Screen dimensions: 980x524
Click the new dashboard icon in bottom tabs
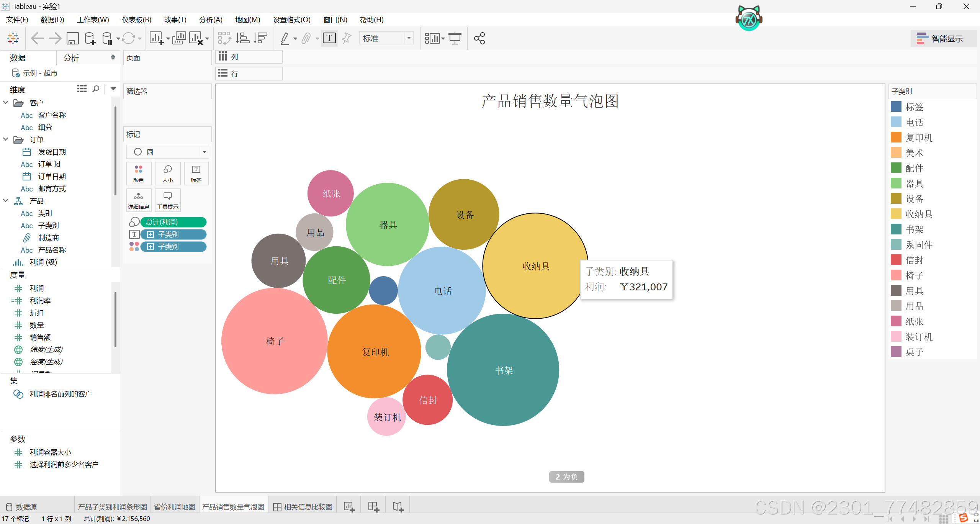pyautogui.click(x=373, y=507)
